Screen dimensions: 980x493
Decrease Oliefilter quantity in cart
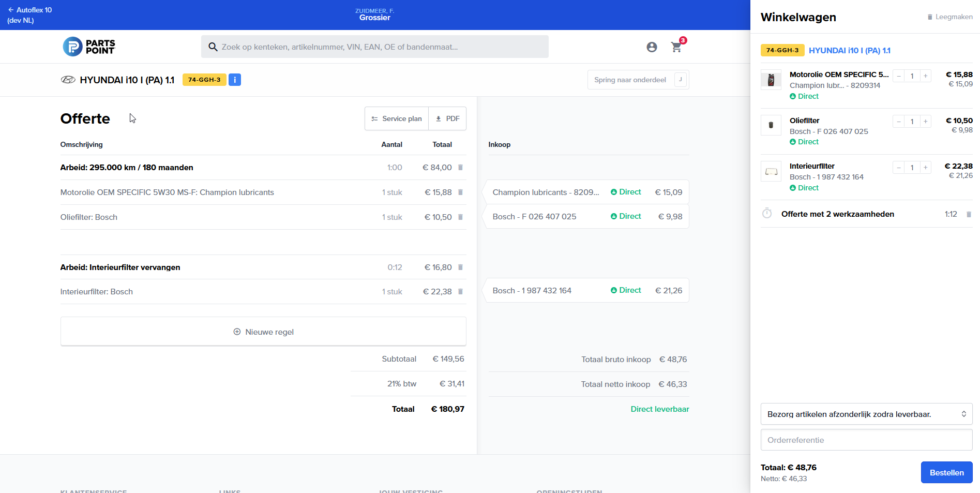[x=899, y=122]
